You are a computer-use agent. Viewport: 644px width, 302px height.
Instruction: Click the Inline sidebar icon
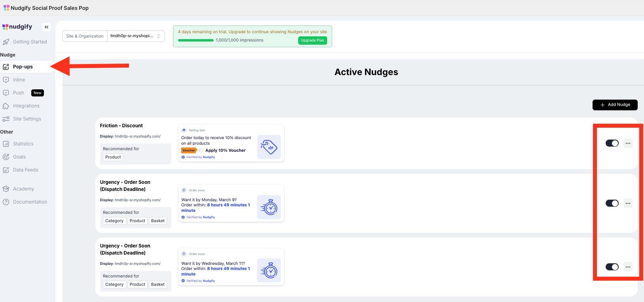coord(6,80)
